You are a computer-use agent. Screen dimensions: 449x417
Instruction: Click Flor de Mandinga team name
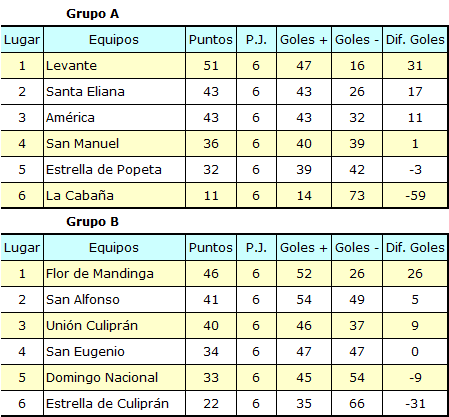(x=100, y=274)
